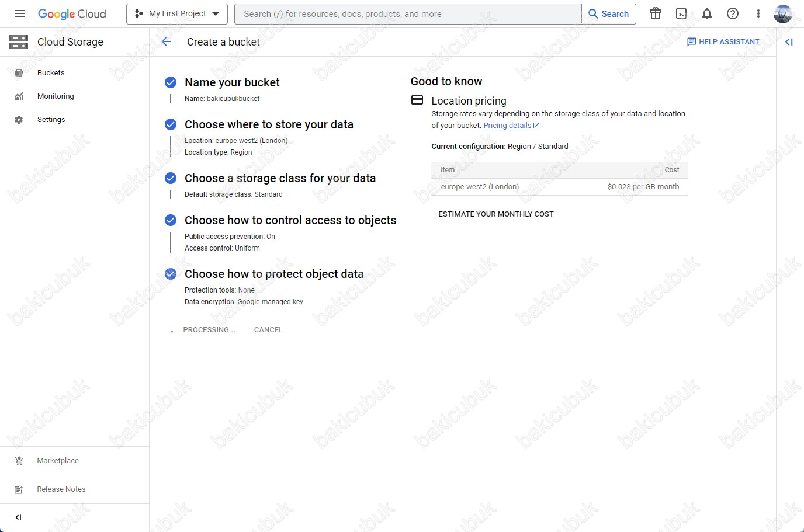Open the help question mark menu
Screen dimensions: 804x532
(x=733, y=13)
